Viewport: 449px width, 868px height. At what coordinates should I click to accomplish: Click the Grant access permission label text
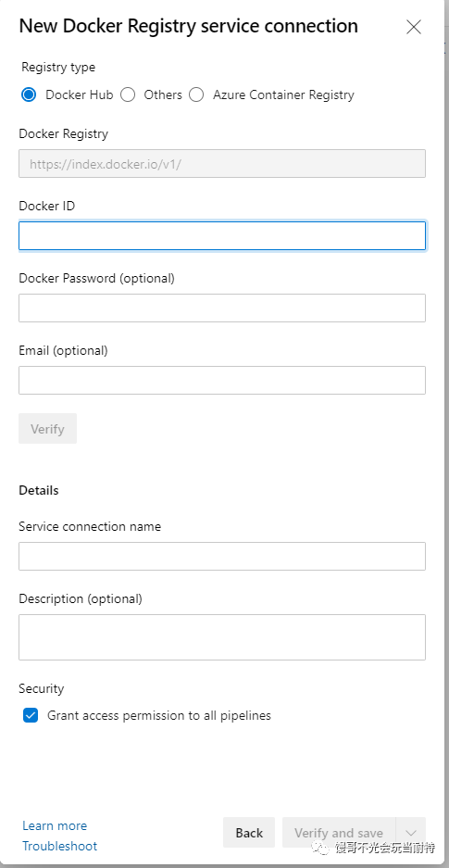tap(159, 715)
